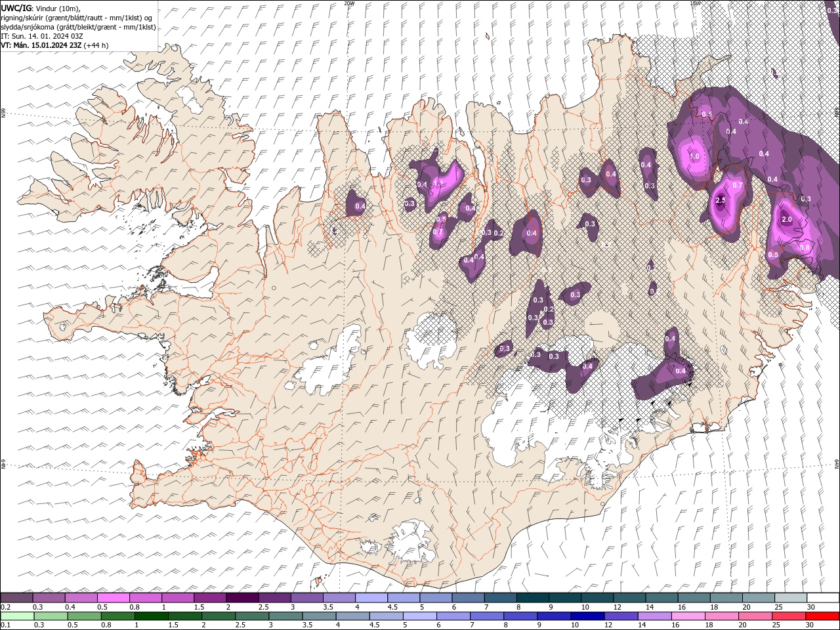Pick the snow legend swatch starting at 3
This screenshot has width=840, height=630.
[x=307, y=598]
